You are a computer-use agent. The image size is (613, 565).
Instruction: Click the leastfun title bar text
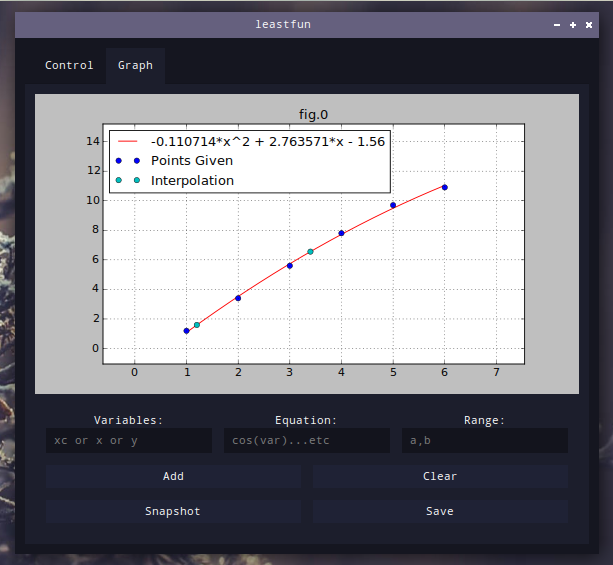coord(283,24)
